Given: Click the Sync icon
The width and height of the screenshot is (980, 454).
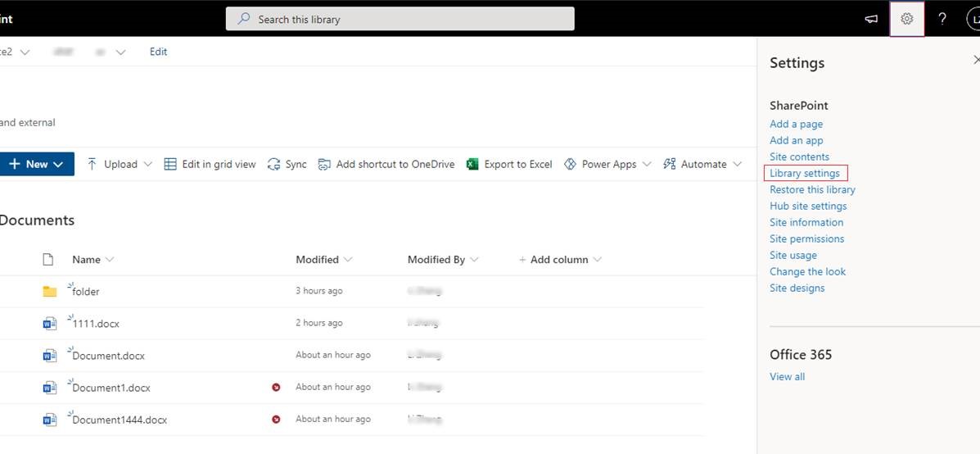Looking at the screenshot, I should click(273, 165).
